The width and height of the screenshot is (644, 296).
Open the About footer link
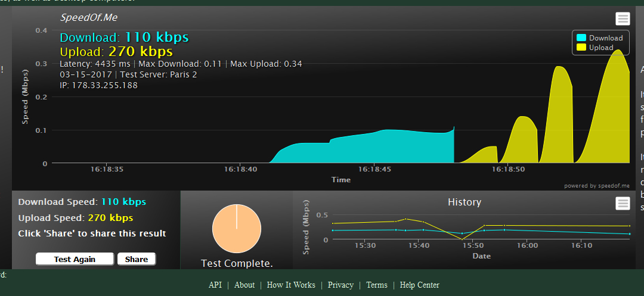click(x=244, y=285)
